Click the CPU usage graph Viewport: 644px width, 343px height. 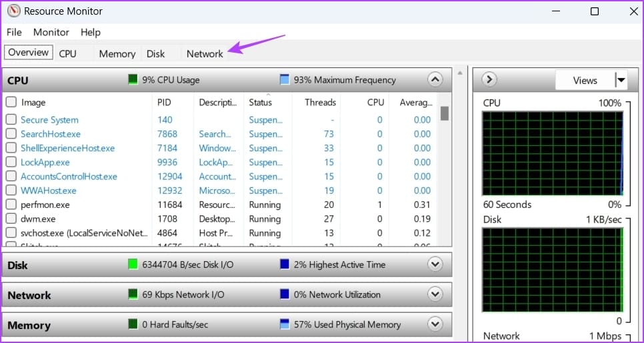(553, 153)
